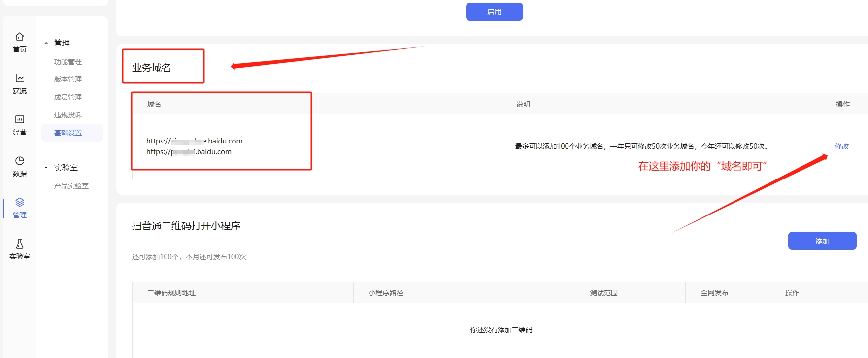Viewport: 868px width, 358px height.
Task: Go to 成员管理 menu item
Action: click(x=68, y=97)
